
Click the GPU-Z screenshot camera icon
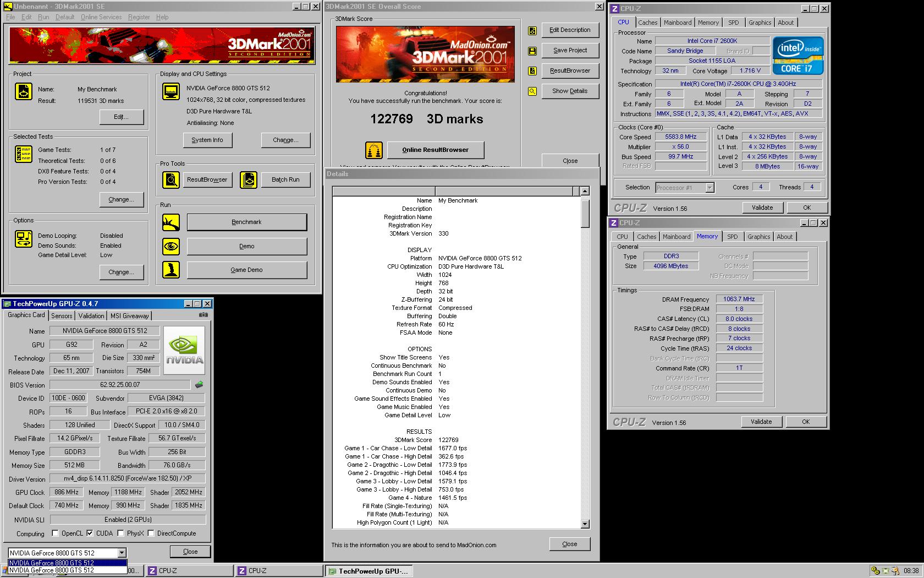[204, 315]
